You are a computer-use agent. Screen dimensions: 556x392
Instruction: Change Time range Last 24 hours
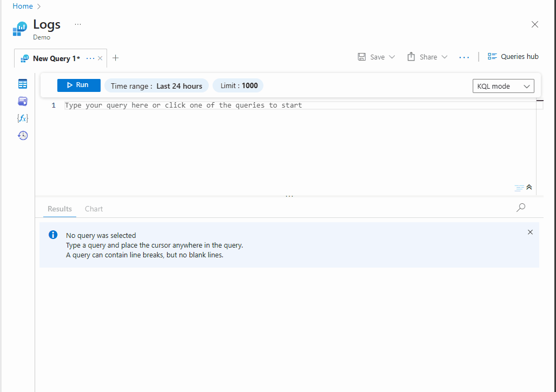tap(156, 86)
